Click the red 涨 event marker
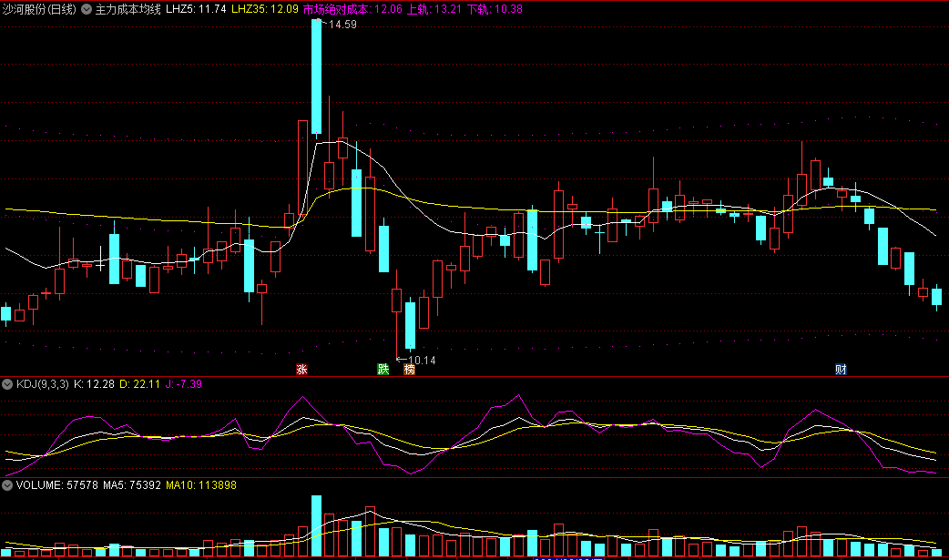Viewport: 949px width, 560px height. [x=301, y=370]
